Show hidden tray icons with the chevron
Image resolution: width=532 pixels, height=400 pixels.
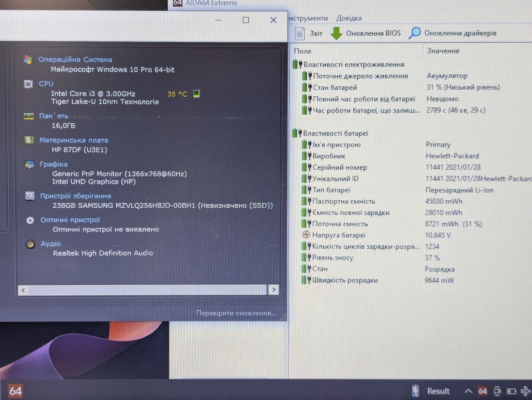[x=468, y=391]
